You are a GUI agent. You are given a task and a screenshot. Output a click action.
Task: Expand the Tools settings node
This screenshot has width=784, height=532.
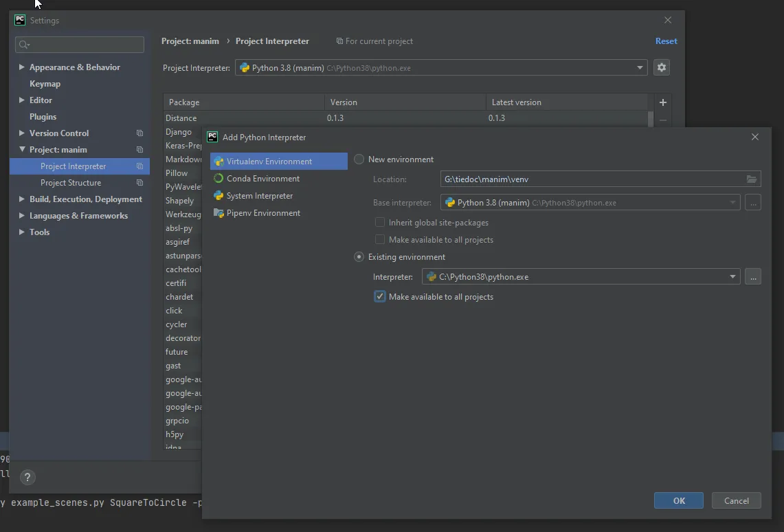click(x=21, y=232)
